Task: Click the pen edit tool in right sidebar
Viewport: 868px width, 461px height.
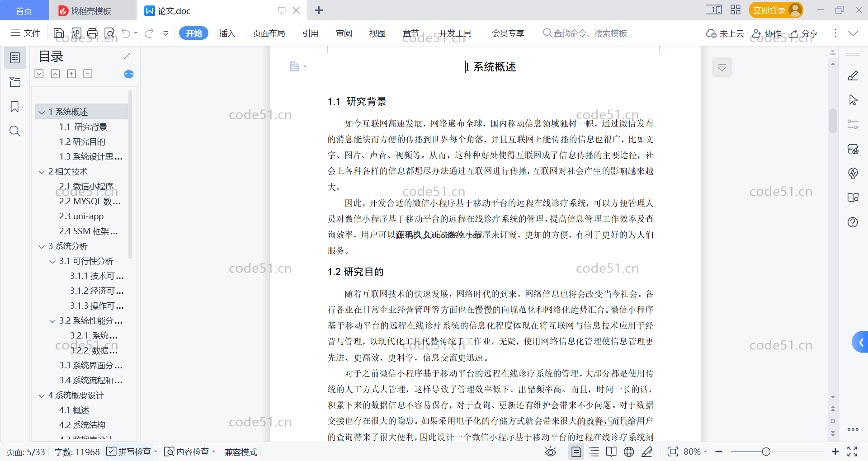Action: tap(853, 75)
